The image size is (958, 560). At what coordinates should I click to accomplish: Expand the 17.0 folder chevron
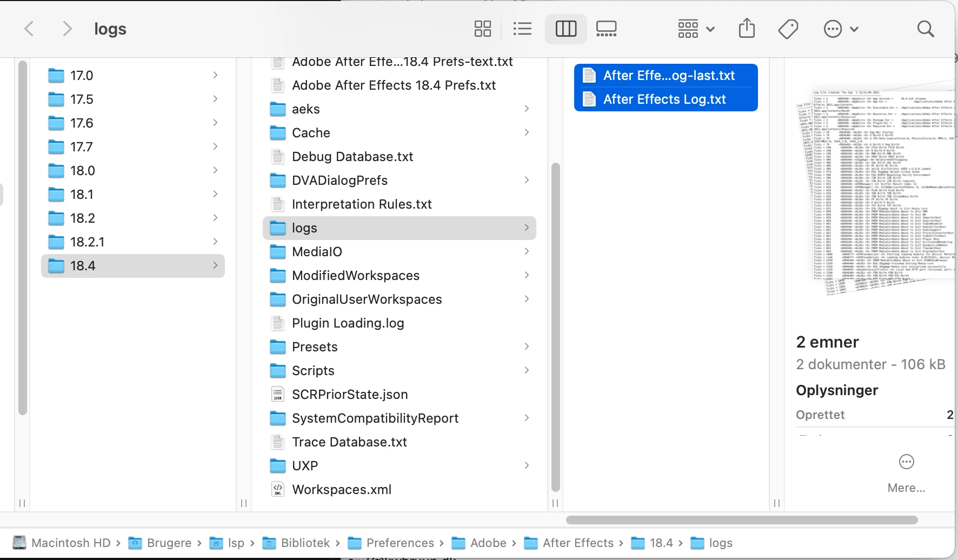click(x=215, y=75)
